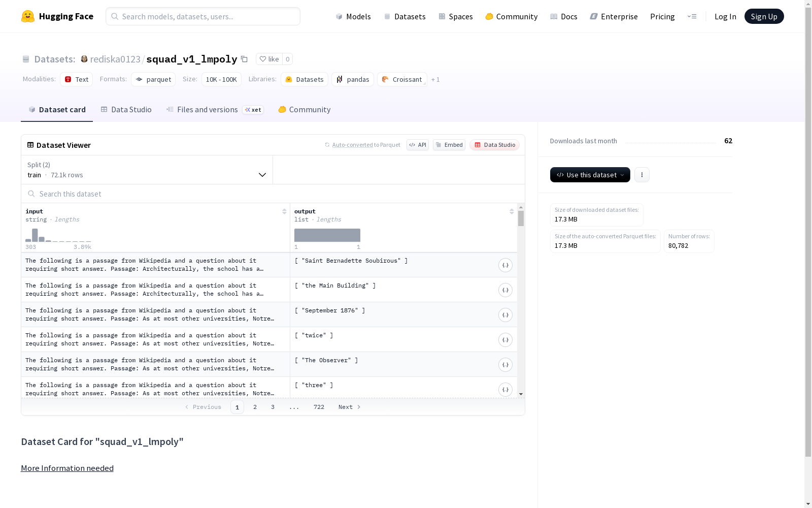Click the like count 0
This screenshot has width=812, height=508.
click(287, 59)
